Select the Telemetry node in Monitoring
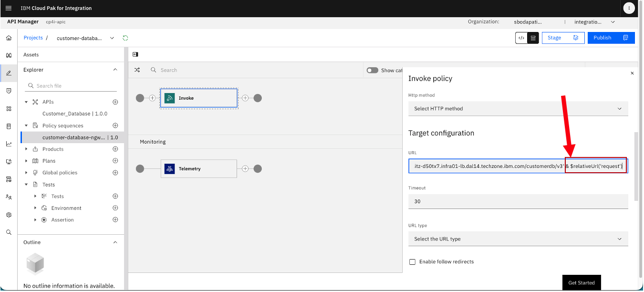Screen dimensions: 644x292 [x=198, y=168]
